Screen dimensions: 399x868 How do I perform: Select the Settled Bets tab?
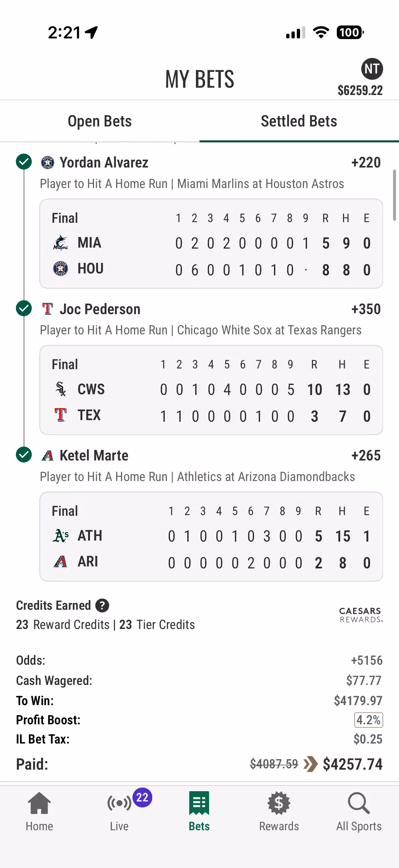[299, 121]
